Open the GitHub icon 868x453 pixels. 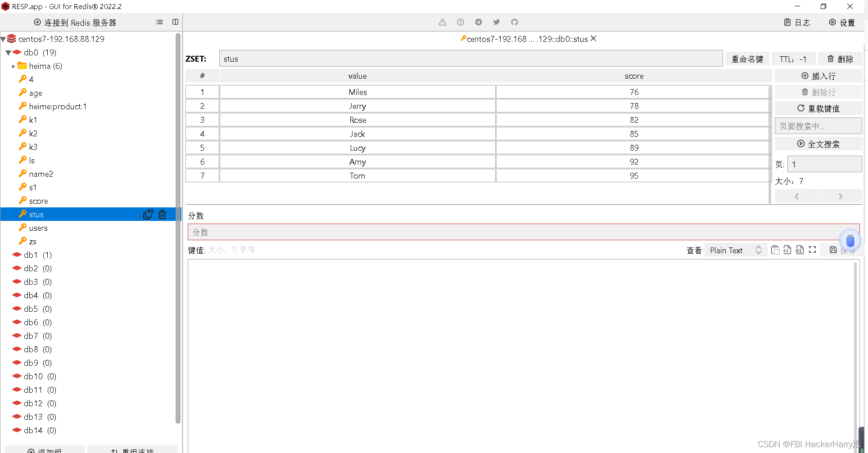tap(515, 22)
